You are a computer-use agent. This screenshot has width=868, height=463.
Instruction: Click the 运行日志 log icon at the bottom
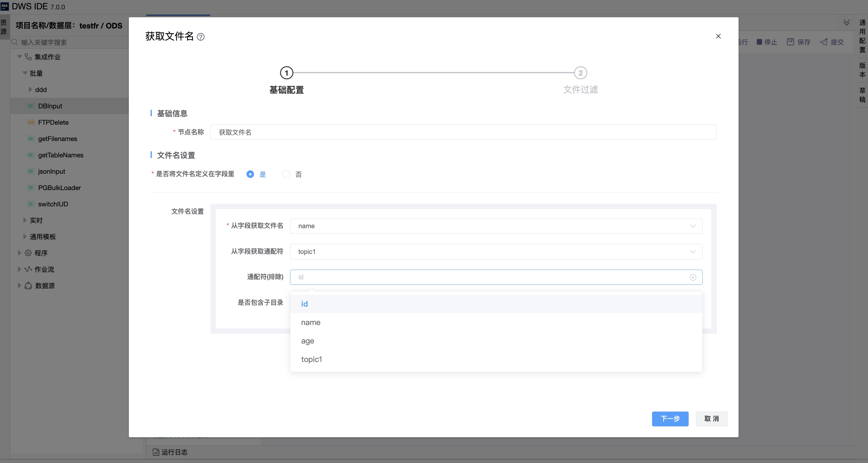tap(156, 452)
